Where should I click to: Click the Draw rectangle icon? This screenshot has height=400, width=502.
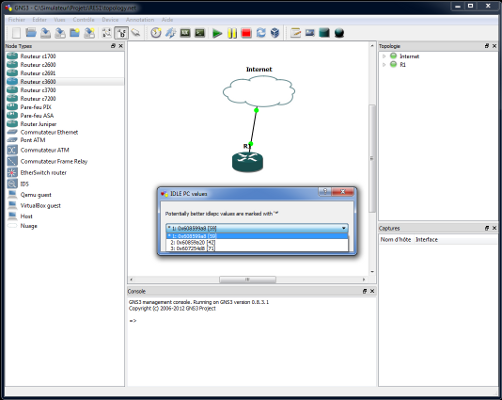point(324,33)
